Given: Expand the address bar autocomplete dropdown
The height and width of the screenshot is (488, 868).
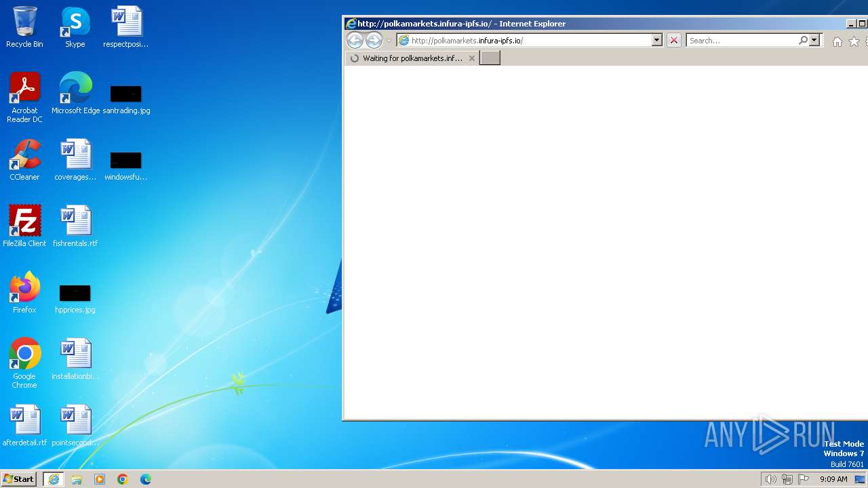Looking at the screenshot, I should 656,41.
